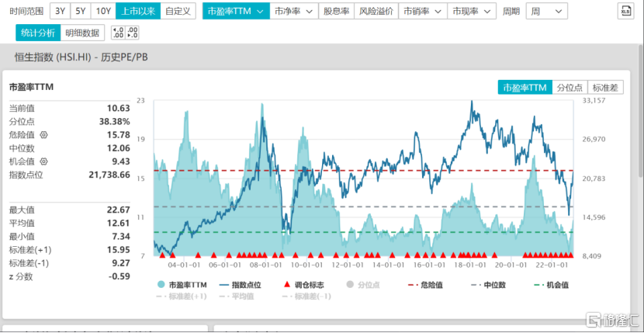This screenshot has height=333, width=644.
Task: Show the 市盈率TTM chart view
Action: [x=525, y=87]
